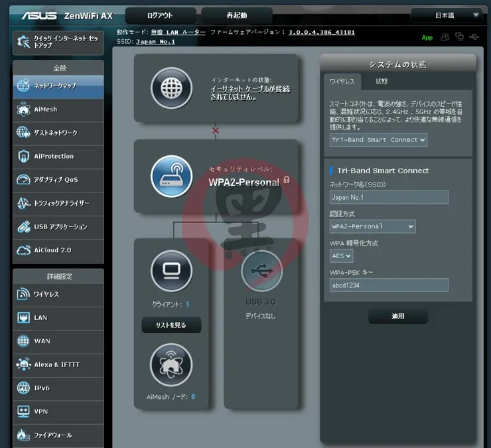
Task: Click the network monitor icon in header
Action: coord(459,37)
